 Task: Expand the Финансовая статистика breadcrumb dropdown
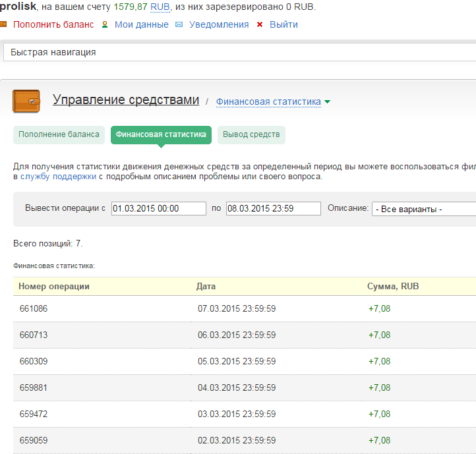point(268,101)
